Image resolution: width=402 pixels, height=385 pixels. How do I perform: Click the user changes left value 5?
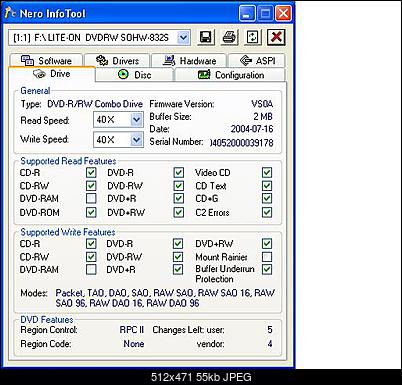pos(270,330)
